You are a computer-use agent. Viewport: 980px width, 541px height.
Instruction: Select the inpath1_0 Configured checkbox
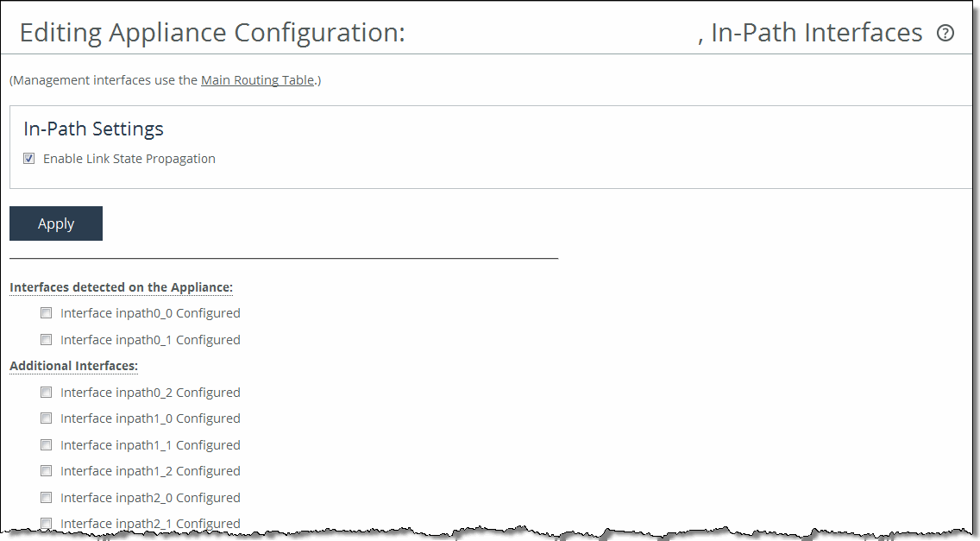47,418
